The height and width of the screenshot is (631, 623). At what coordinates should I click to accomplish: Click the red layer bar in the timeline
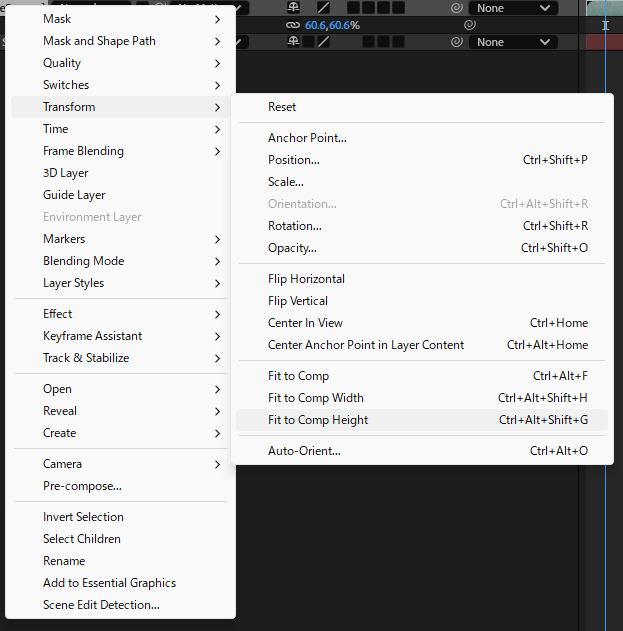pos(604,42)
